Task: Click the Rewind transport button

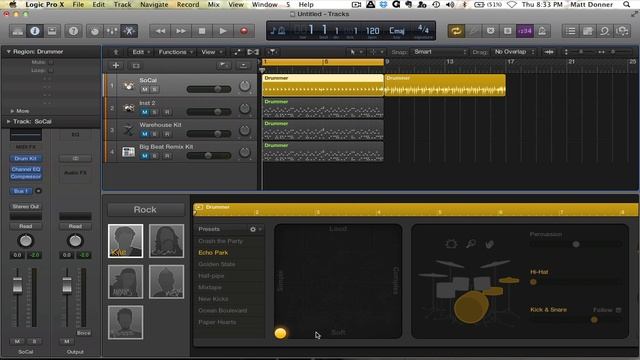Action: [x=160, y=31]
